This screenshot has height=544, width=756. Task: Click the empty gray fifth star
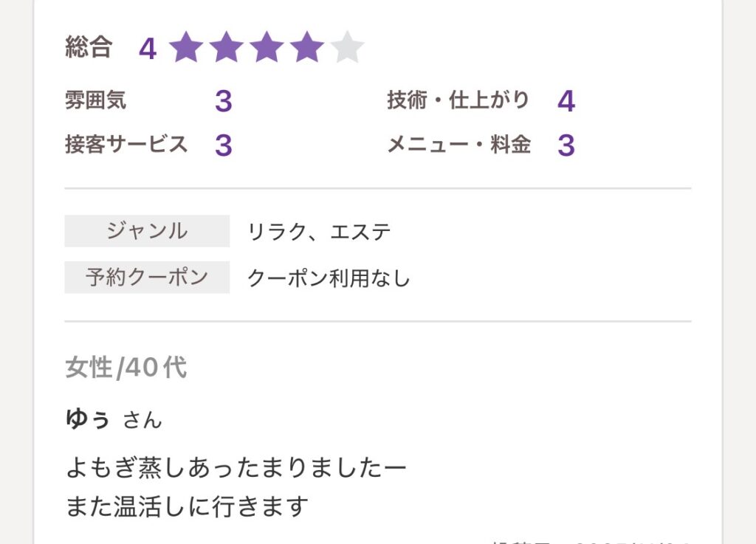pyautogui.click(x=347, y=49)
